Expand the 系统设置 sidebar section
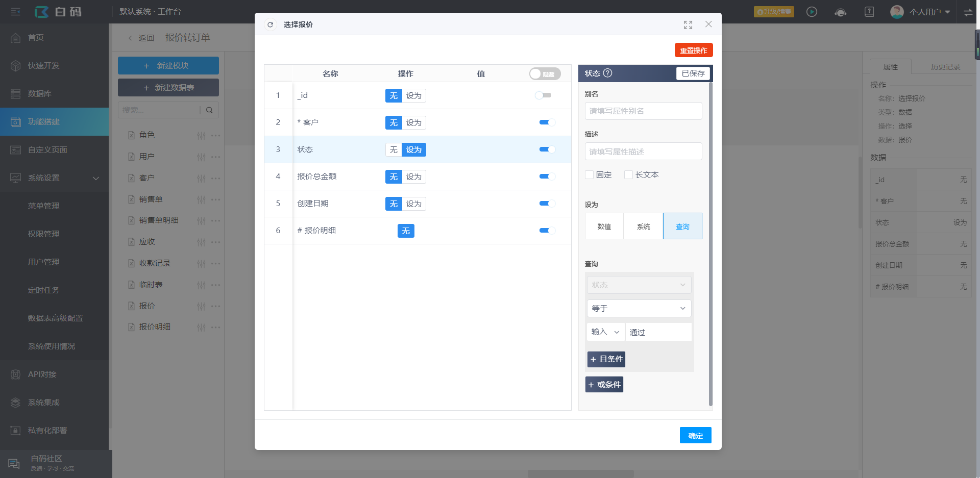The image size is (980, 478). 54,178
